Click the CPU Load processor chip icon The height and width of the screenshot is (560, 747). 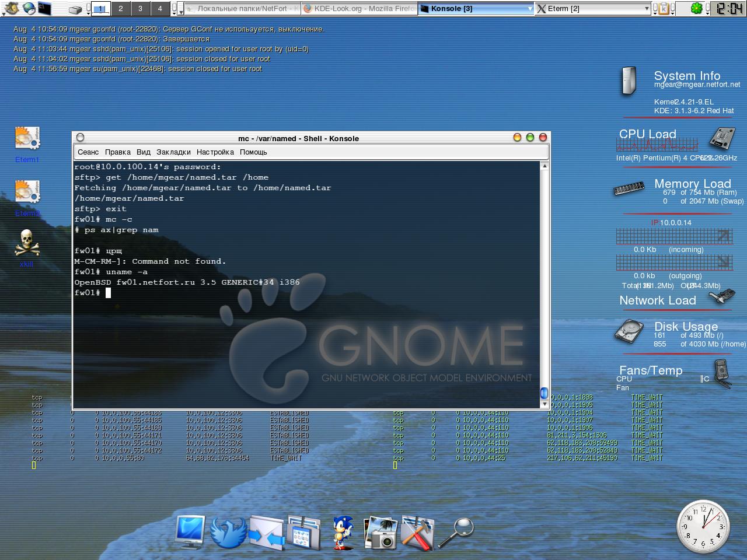(x=722, y=139)
